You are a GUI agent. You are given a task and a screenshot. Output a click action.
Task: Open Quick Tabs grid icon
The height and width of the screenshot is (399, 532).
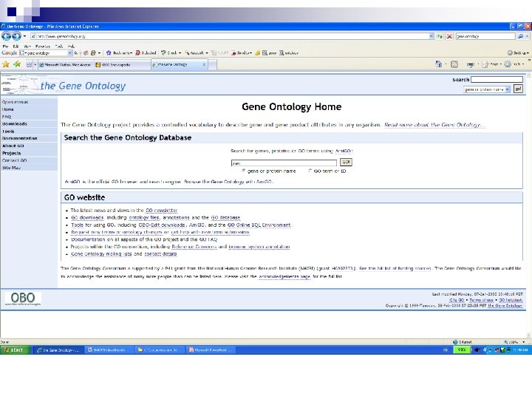pyautogui.click(x=29, y=64)
